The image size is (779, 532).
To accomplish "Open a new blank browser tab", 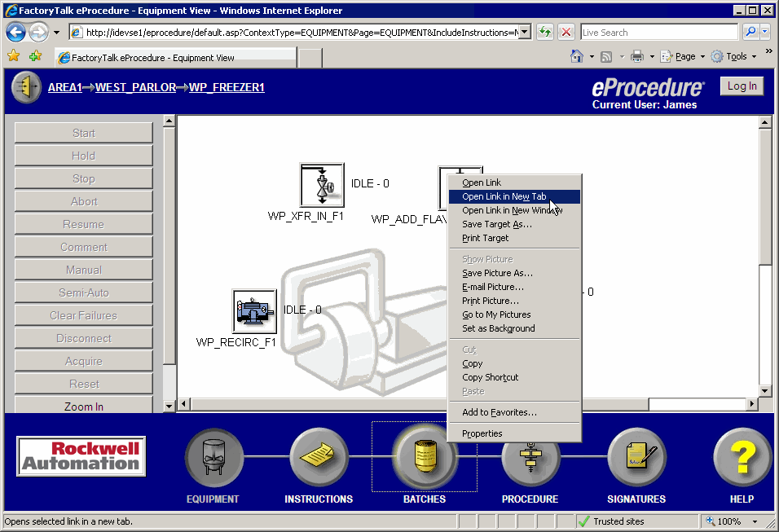I will pos(310,58).
